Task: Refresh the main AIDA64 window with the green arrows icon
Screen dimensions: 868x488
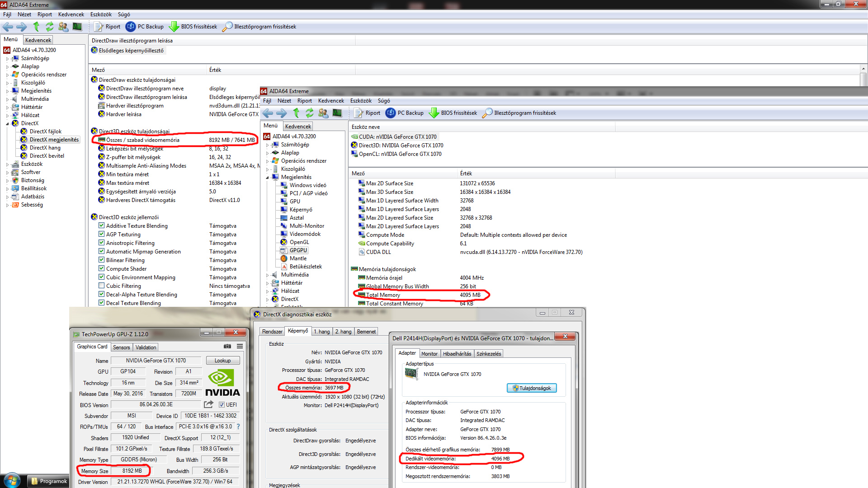Action: [x=49, y=27]
